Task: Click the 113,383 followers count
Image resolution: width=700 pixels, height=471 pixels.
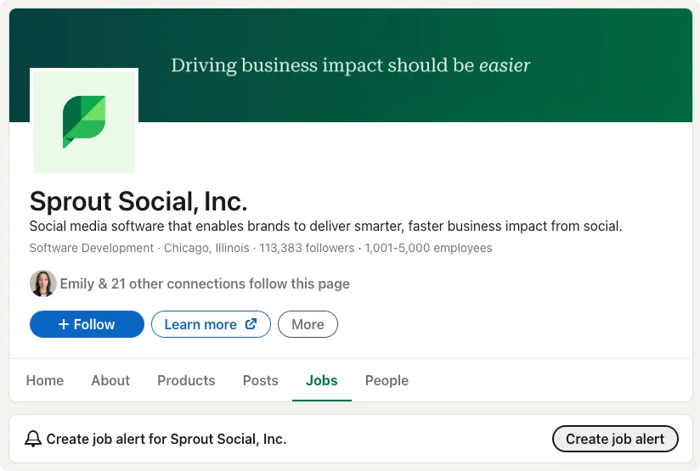Action: pos(305,248)
